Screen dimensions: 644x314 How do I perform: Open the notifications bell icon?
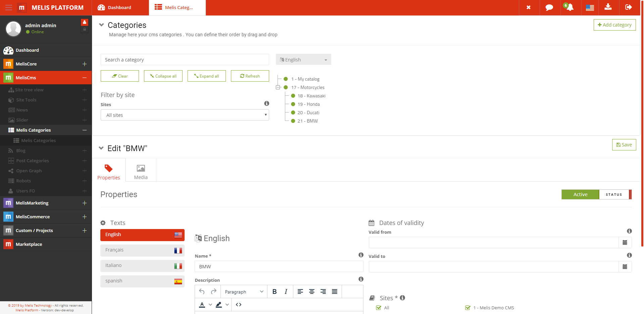(570, 7)
